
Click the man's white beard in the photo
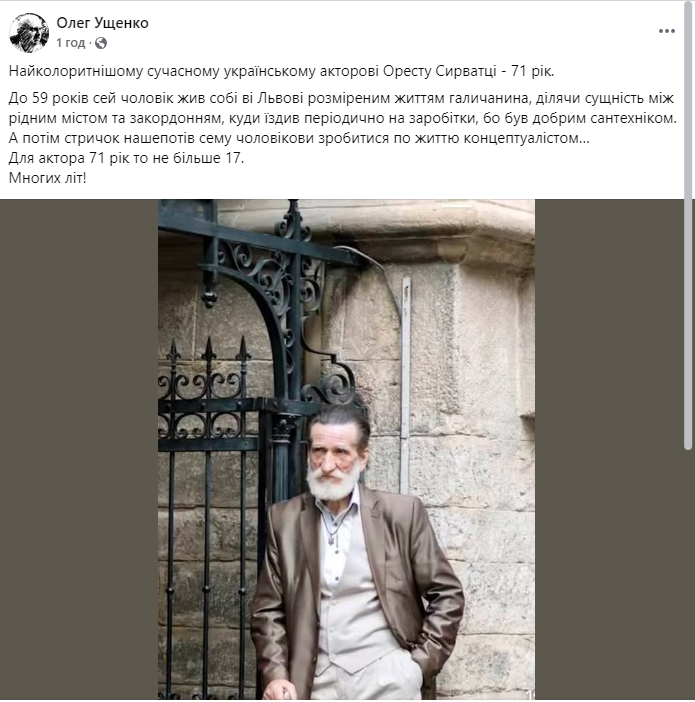(333, 483)
